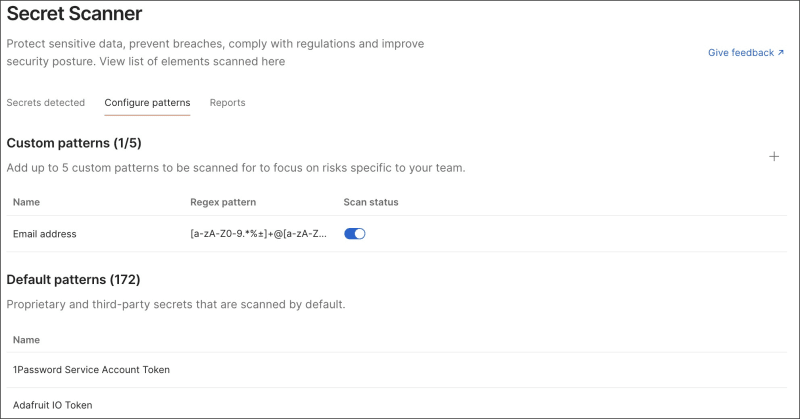
Task: Click the Email address regex pattern text
Action: click(259, 234)
